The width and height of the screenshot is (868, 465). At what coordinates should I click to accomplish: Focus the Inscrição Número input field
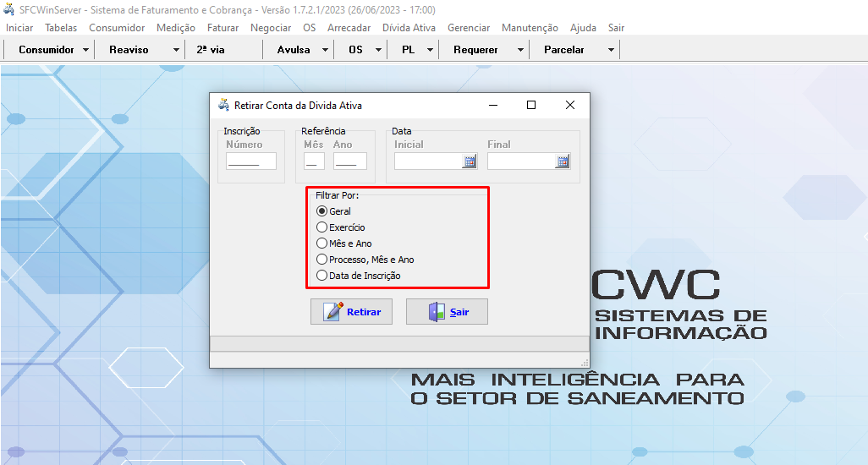tap(251, 161)
